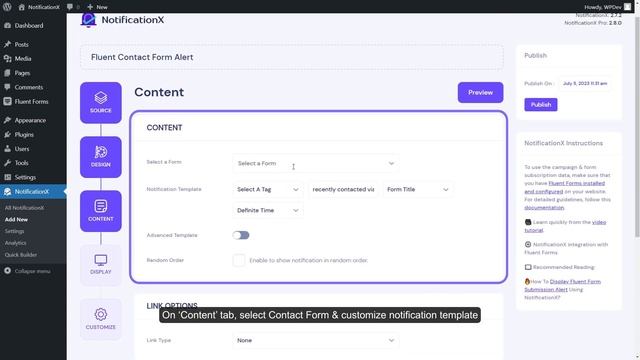Change the Publish On date field

[x=584, y=83]
